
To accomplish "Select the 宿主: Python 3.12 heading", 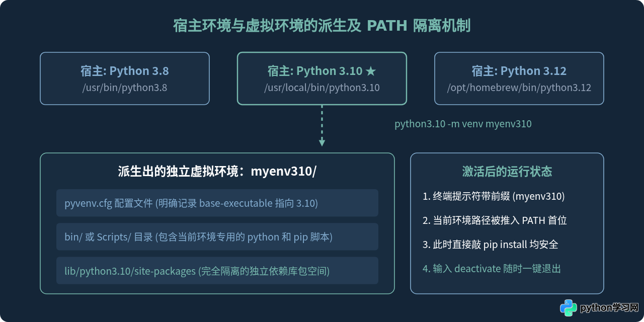I will point(519,71).
